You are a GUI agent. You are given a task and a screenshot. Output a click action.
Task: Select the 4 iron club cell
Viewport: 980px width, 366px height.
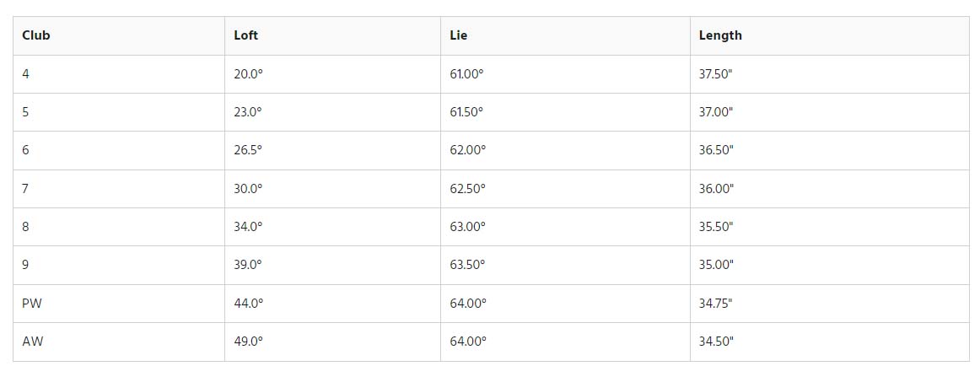pos(119,74)
